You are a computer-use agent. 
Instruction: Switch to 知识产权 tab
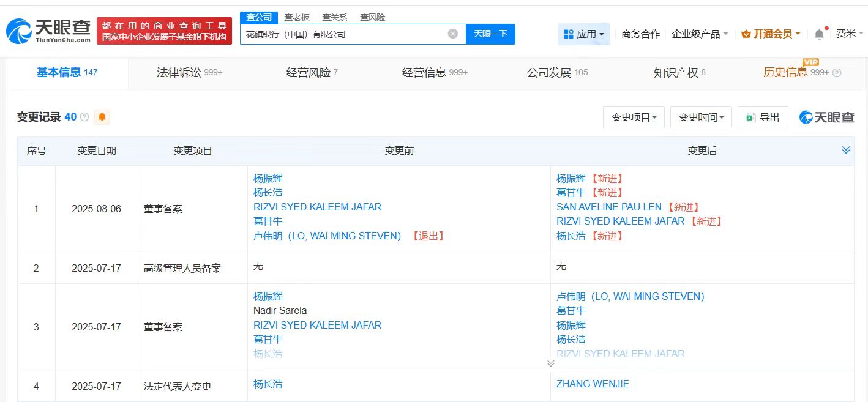[679, 72]
